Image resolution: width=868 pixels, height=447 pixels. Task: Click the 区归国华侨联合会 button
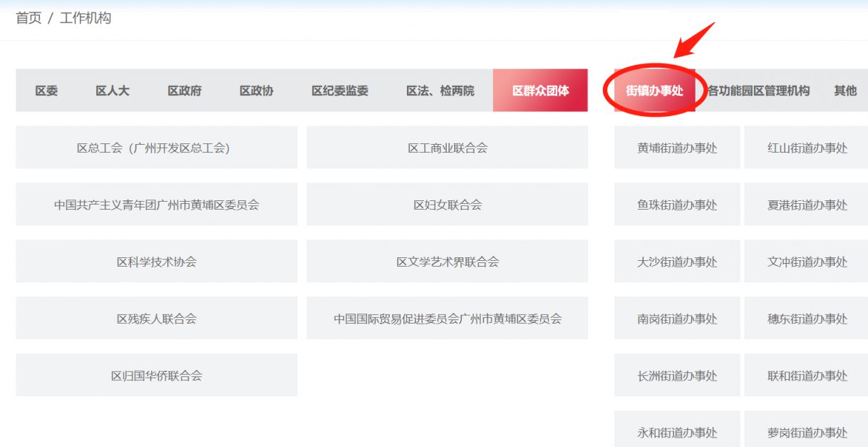point(157,376)
